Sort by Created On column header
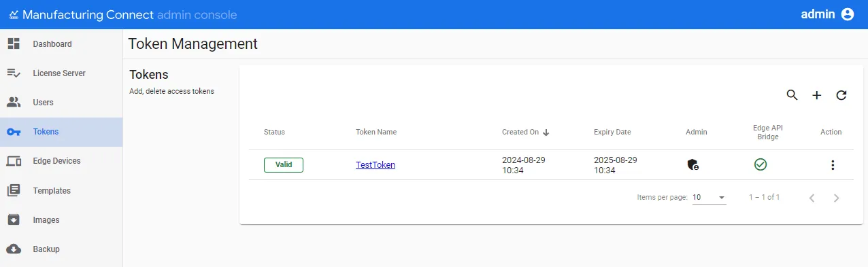Image resolution: width=868 pixels, height=267 pixels. point(520,132)
